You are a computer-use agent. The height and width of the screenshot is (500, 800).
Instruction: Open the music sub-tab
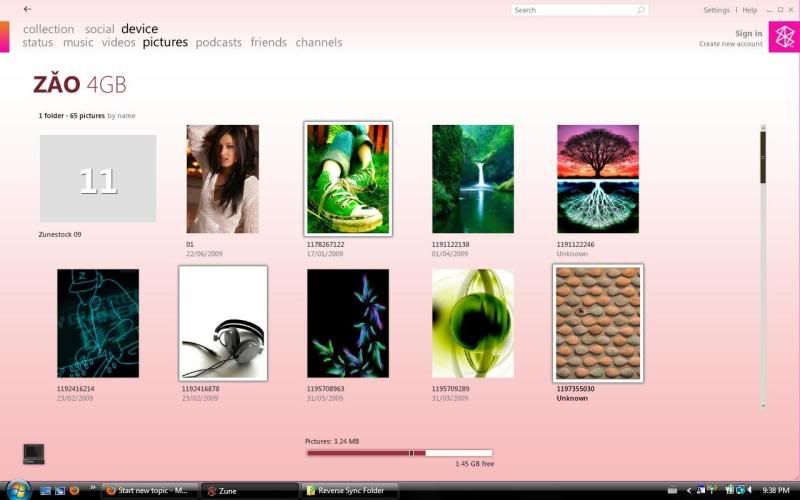pyautogui.click(x=78, y=42)
